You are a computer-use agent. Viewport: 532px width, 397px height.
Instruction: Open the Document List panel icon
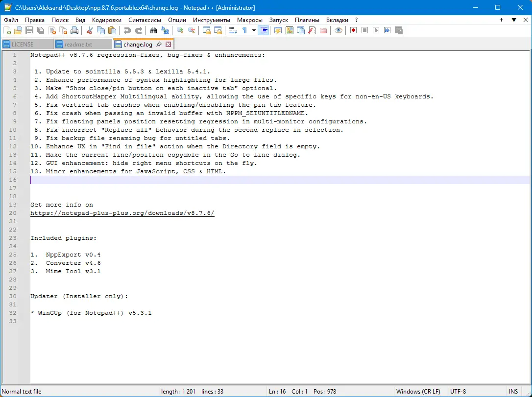click(301, 30)
